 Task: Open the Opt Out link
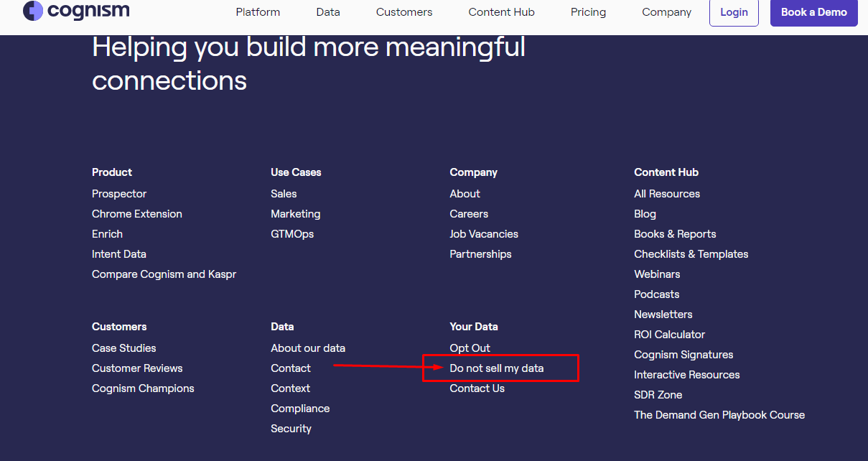(470, 348)
